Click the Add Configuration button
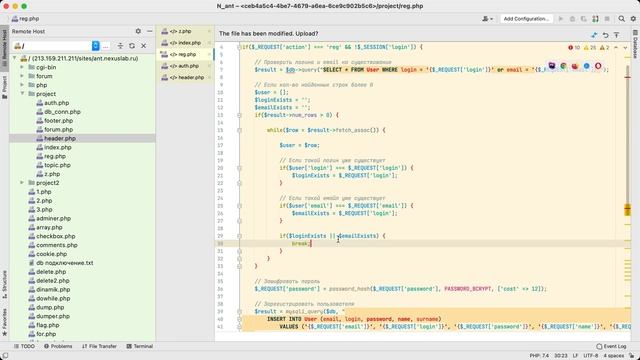Image resolution: width=640 pixels, height=360 pixels. 526,19
